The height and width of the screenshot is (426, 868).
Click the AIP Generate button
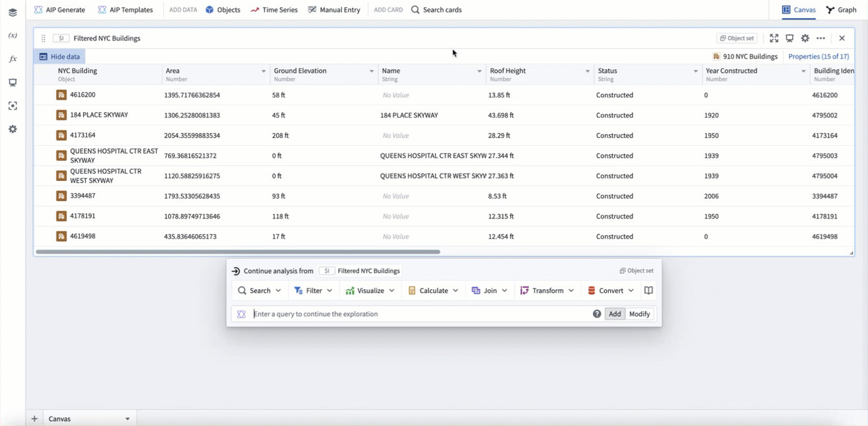(60, 10)
